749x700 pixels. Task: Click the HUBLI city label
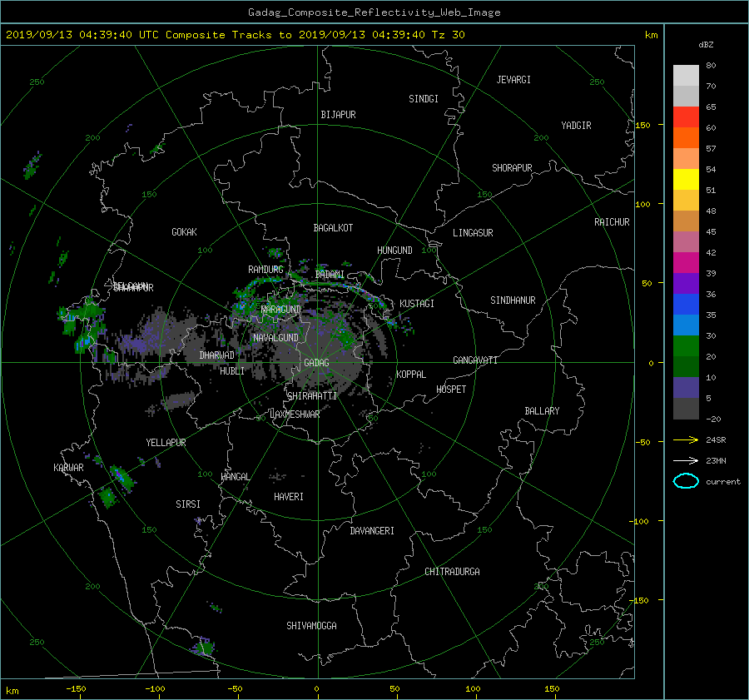pyautogui.click(x=232, y=371)
